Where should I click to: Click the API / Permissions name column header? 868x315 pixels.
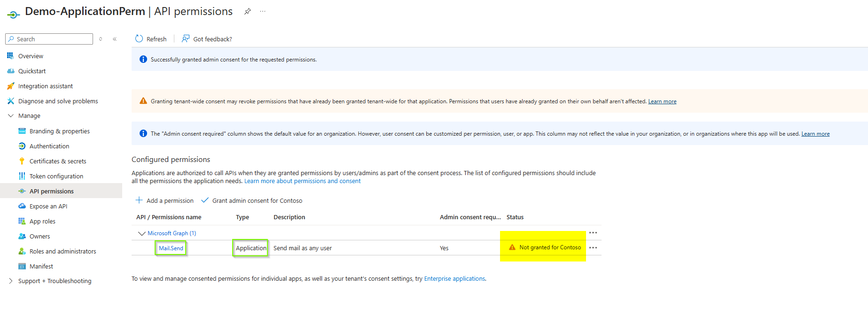[169, 217]
